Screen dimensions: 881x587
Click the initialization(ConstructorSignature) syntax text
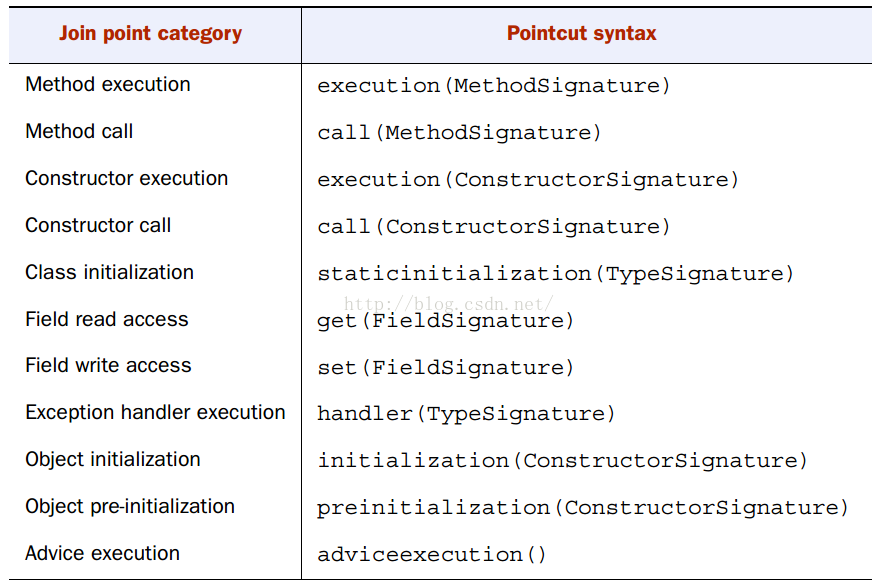562,461
